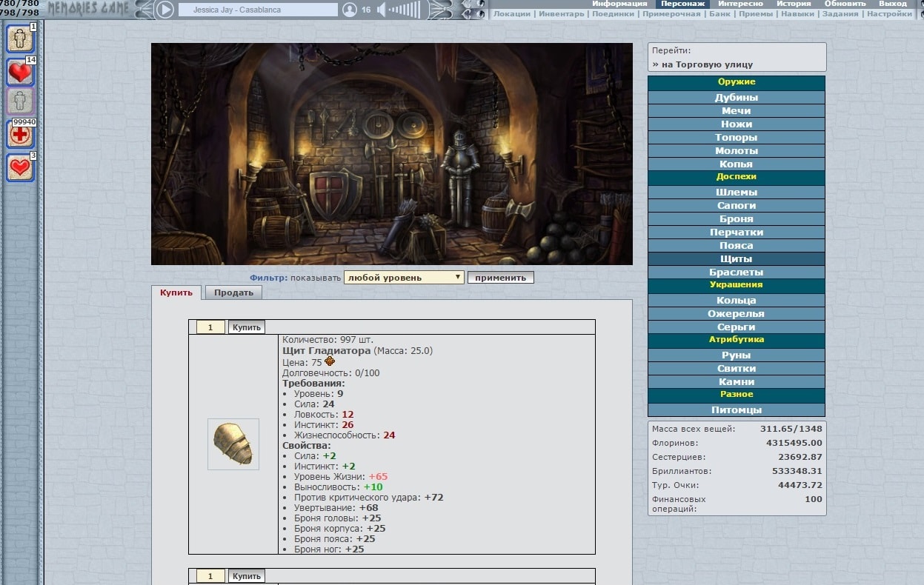Viewport: 924px width, 585px height.
Task: Click the gold coin icon next to price 75
Action: pyautogui.click(x=330, y=361)
